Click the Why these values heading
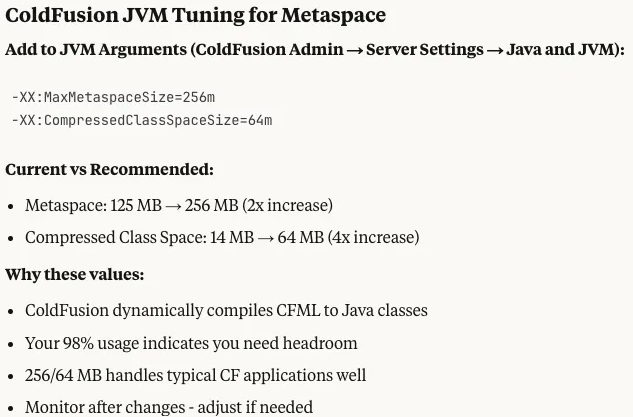633x417 pixels. point(75,275)
